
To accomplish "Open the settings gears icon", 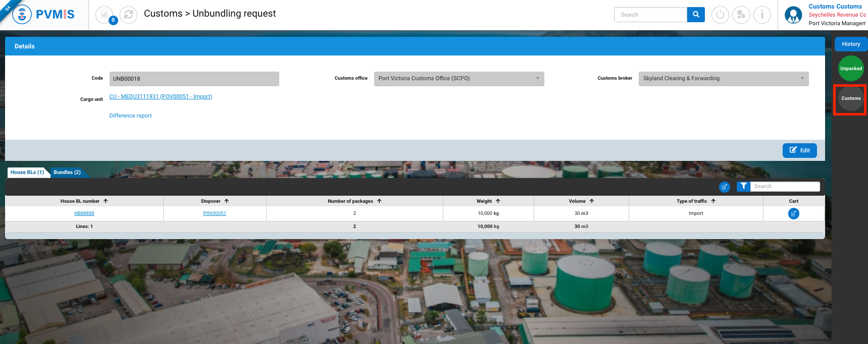I will coord(741,15).
